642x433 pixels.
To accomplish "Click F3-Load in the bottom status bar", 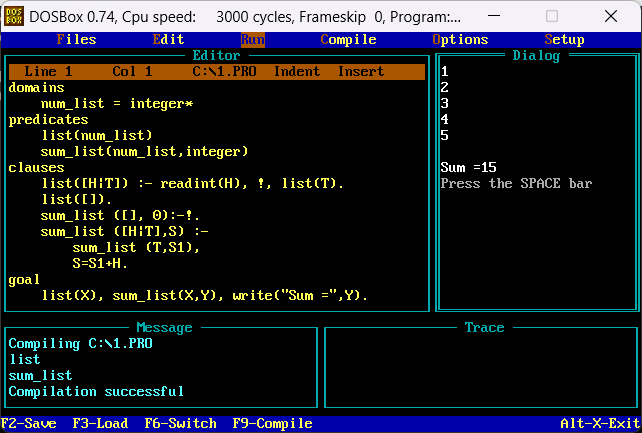I will (x=100, y=424).
